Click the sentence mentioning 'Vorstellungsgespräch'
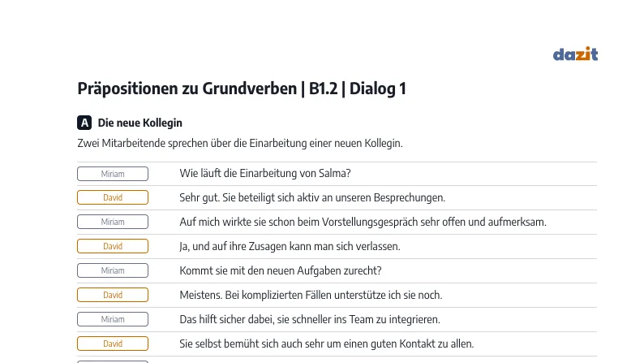The image size is (644, 363). coord(363,222)
